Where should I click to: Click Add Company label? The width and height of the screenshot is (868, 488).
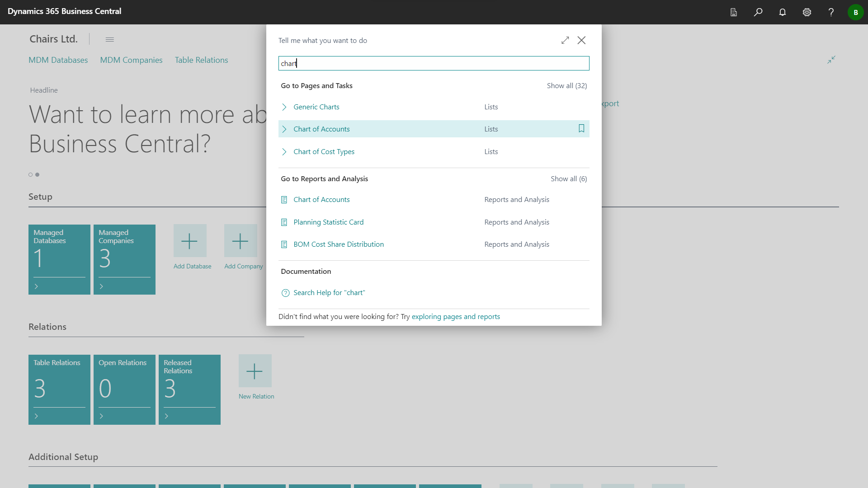click(x=243, y=267)
